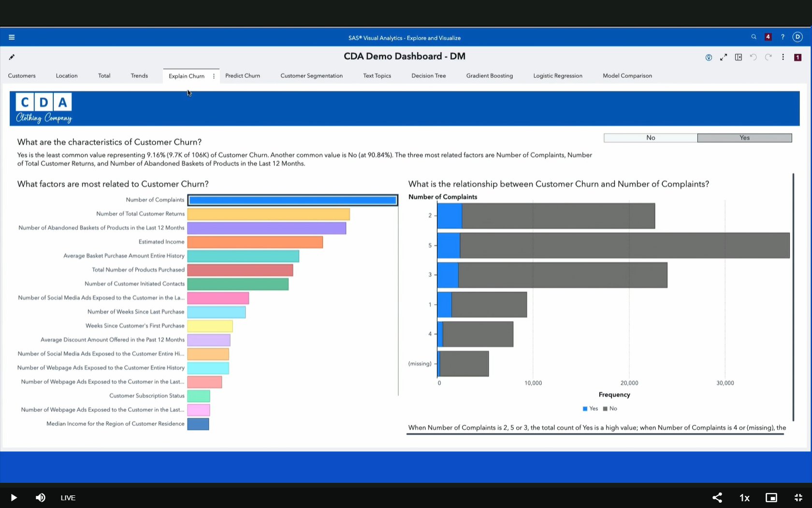Viewport: 812px width, 508px height.
Task: Click the CDA Demo Dashboard - DM title
Action: 405,56
